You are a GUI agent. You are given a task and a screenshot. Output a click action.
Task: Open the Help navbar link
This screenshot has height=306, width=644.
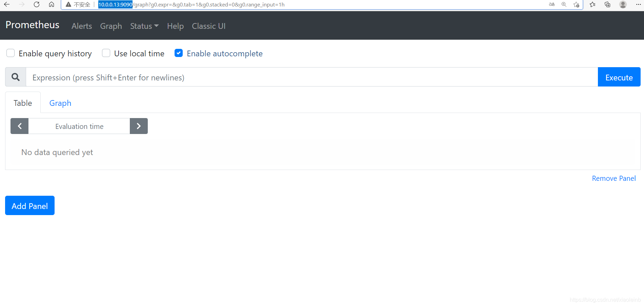tap(175, 26)
